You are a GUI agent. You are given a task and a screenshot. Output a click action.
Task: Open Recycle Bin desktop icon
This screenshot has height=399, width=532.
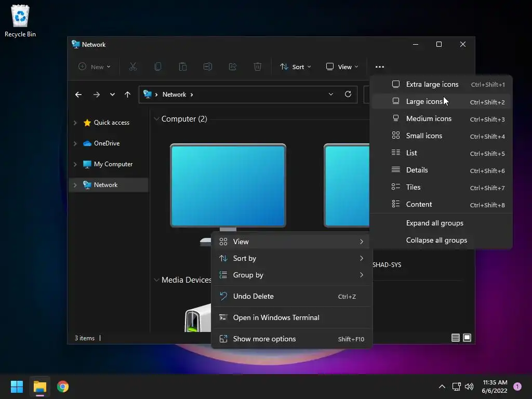[20, 21]
